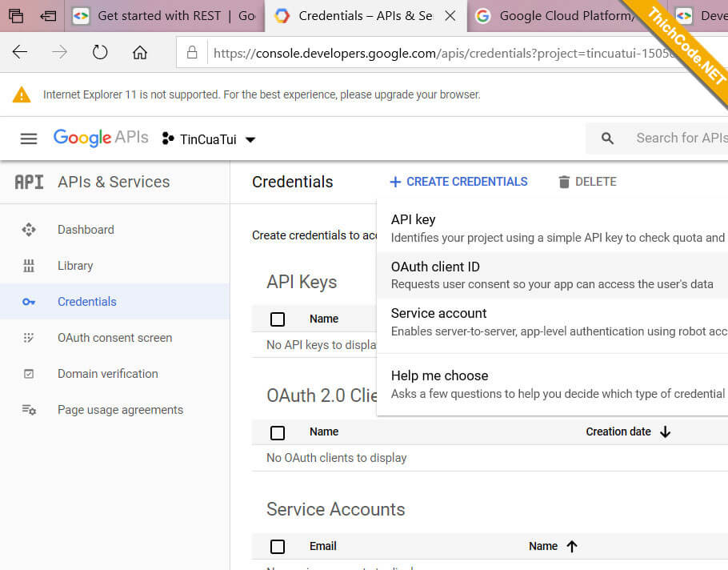Click the Dashboard sidebar icon
This screenshot has width=728, height=570.
coord(29,230)
